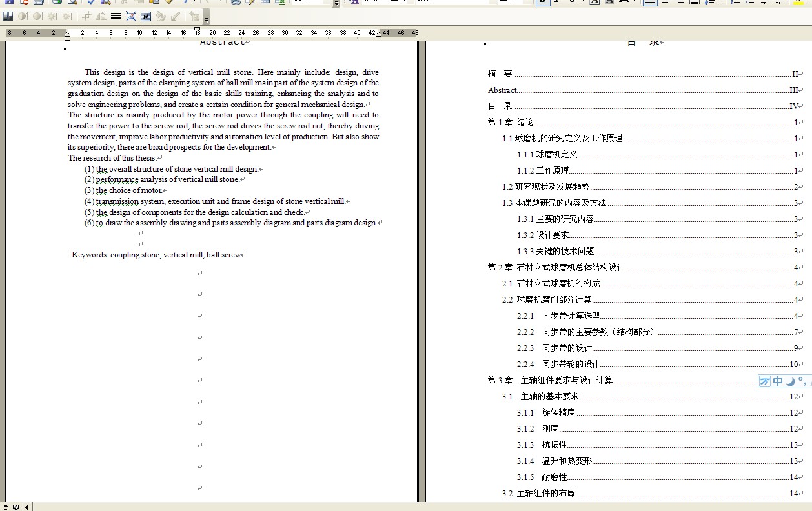Viewport: 812px width, 511px height.
Task: Click the 'Keywords: coupling stone' line
Action: [x=158, y=255]
